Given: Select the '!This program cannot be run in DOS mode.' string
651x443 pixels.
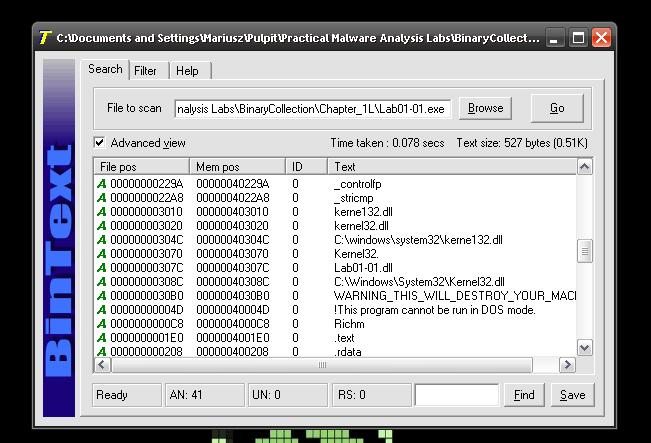Looking at the screenshot, I should click(x=435, y=310).
